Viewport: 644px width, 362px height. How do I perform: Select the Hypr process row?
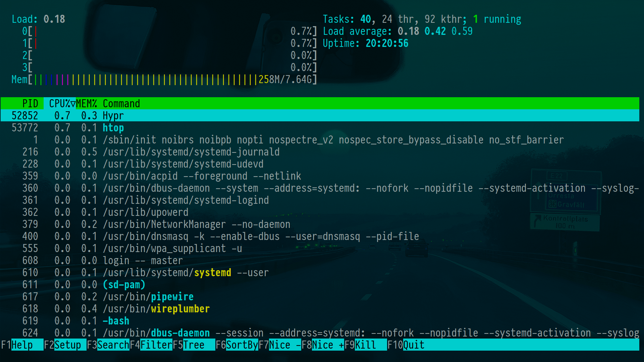320,115
